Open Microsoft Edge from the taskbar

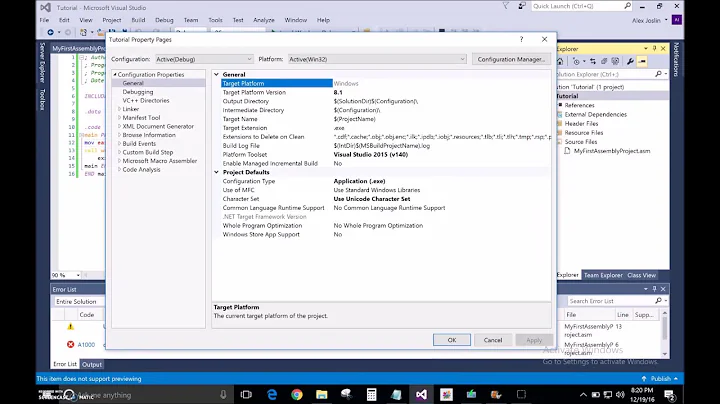272,394
